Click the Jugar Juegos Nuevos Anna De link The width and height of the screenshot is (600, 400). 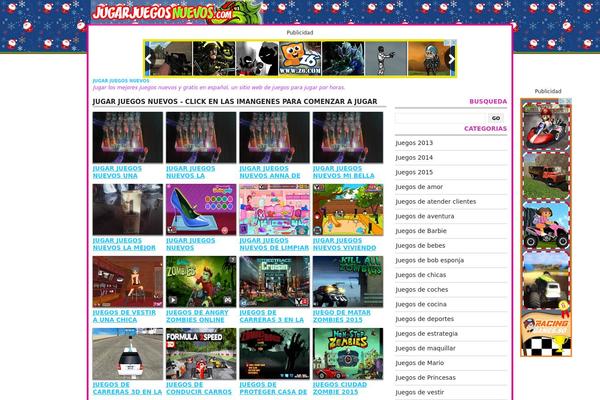tap(270, 172)
